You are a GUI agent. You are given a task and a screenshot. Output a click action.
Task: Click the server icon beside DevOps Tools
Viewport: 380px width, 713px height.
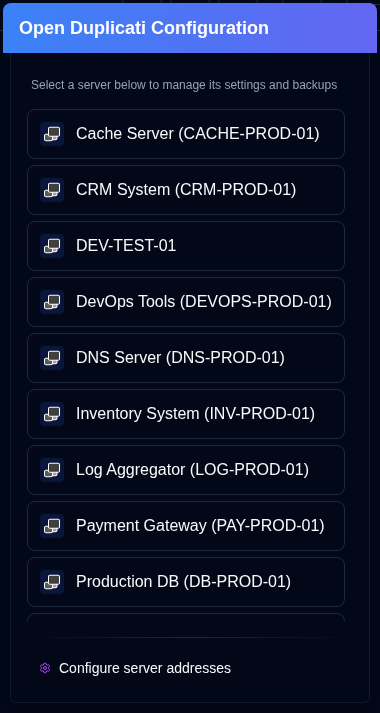point(52,301)
